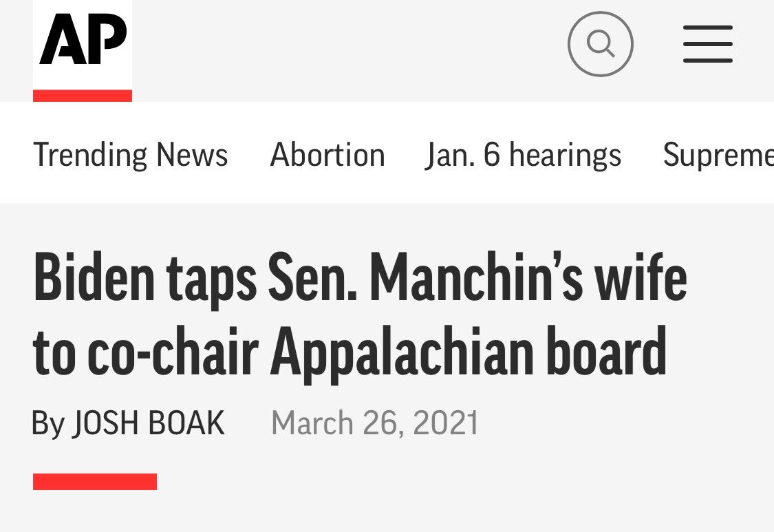Viewport: 774px width, 532px height.
Task: Go to the Abortion topic tab
Action: (x=327, y=154)
